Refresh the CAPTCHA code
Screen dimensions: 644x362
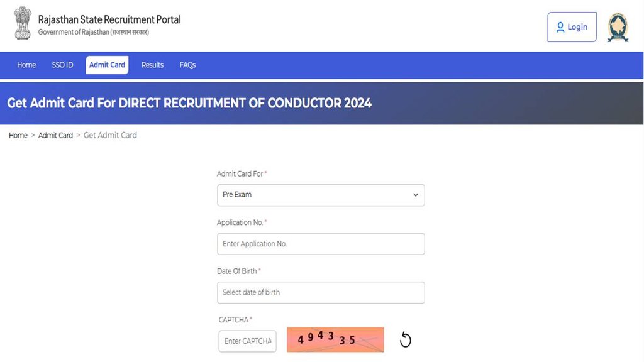pos(406,339)
